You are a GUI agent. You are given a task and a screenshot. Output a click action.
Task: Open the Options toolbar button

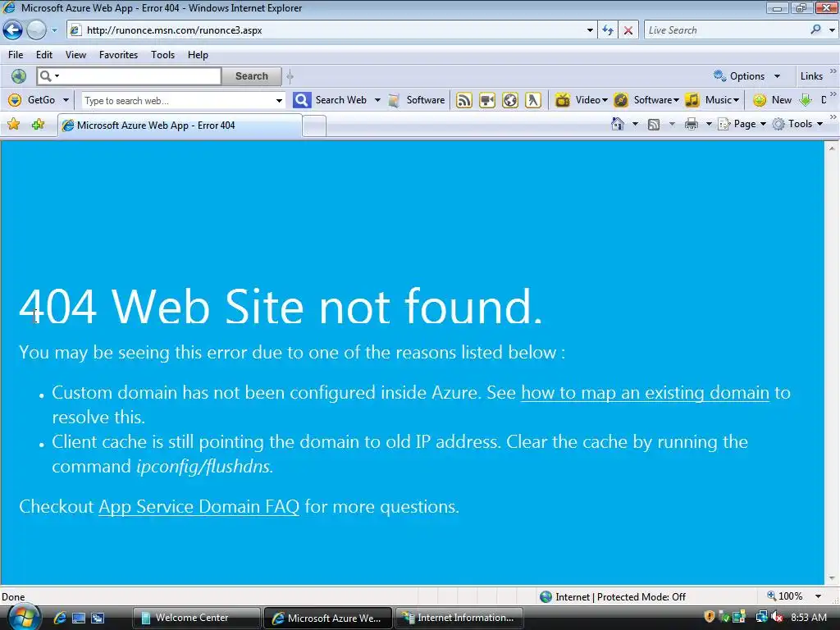point(740,76)
